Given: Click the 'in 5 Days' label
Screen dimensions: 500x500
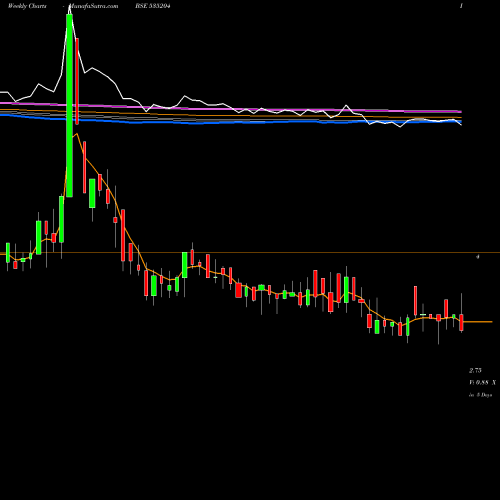Looking at the screenshot, I should coord(480,395).
